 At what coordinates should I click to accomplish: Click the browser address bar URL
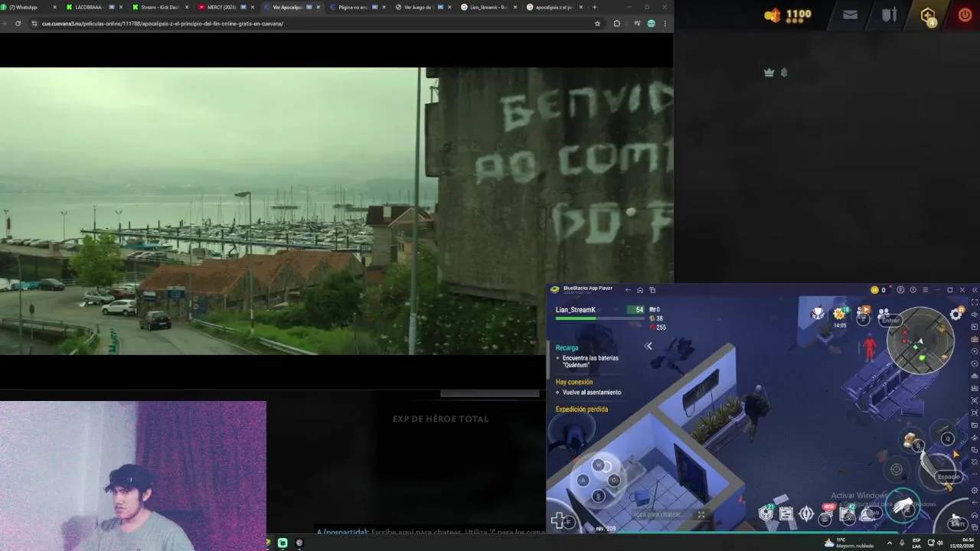[x=162, y=24]
